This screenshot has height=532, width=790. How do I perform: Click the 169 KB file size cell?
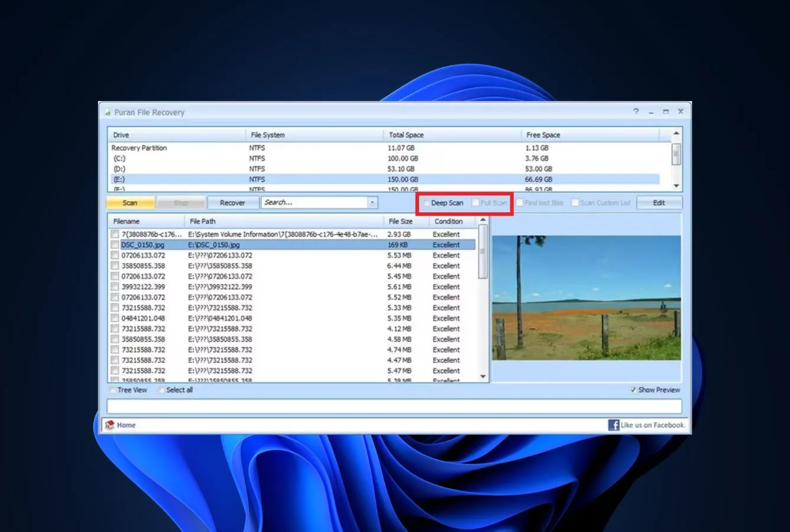(x=397, y=245)
